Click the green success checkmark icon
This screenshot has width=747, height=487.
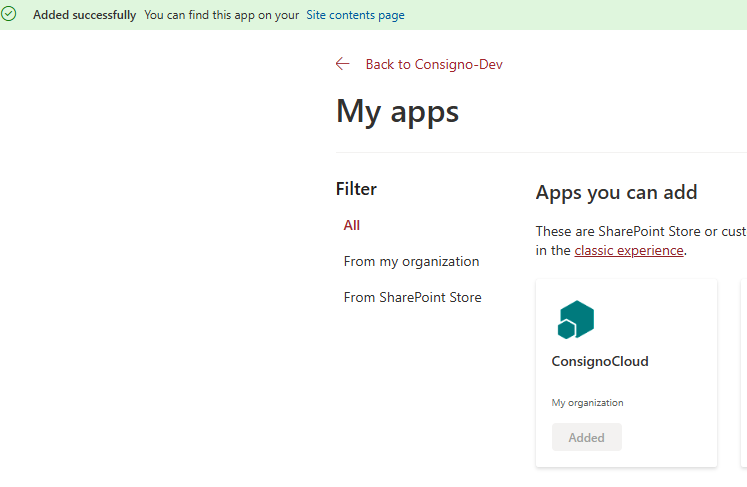[x=9, y=14]
